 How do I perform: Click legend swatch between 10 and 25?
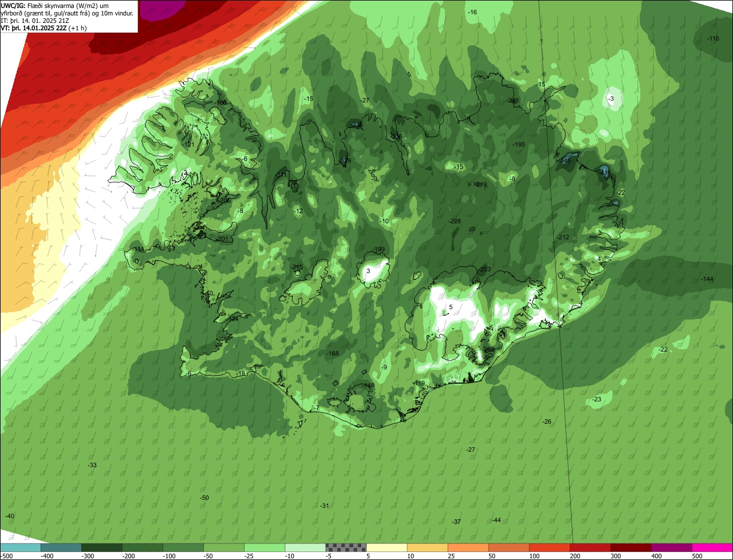coord(427,547)
